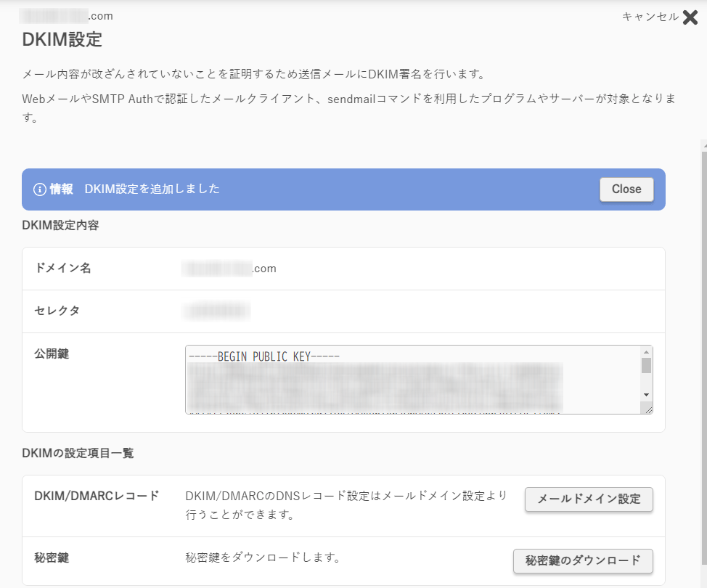Screen dimensions: 707x588
Task: Click the up arrow of the public key scrollbar
Action: point(646,351)
